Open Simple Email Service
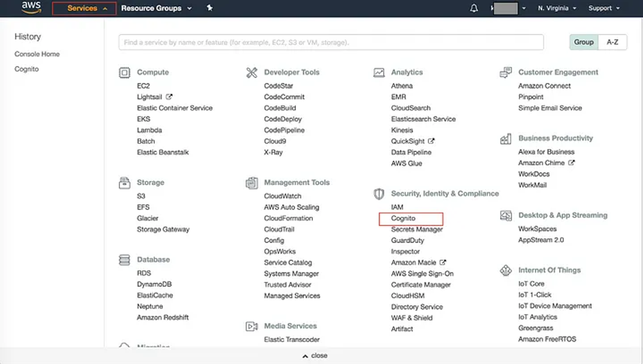 click(550, 108)
